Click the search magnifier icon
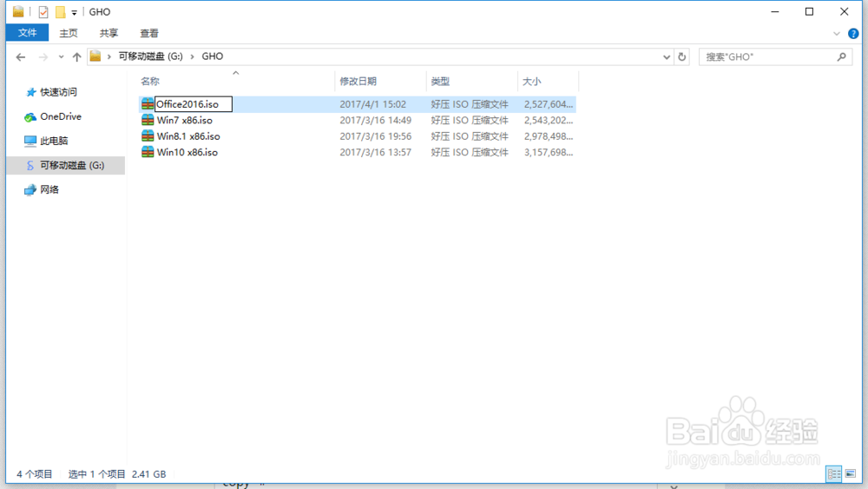Image resolution: width=868 pixels, height=489 pixels. pyautogui.click(x=841, y=56)
